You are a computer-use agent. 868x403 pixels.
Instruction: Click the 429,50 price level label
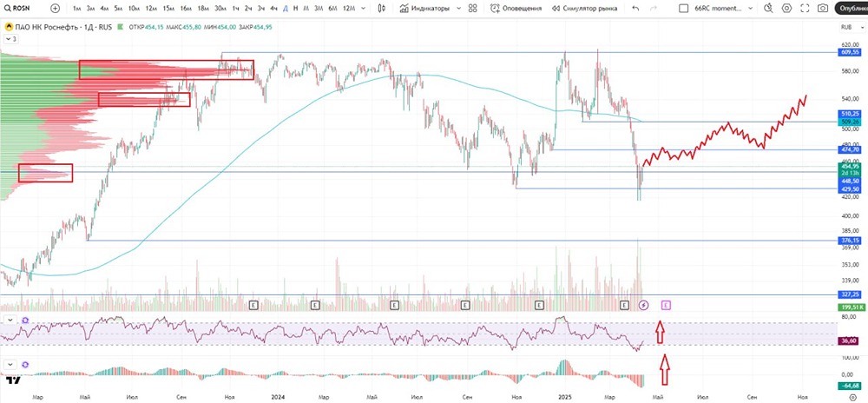[852, 188]
